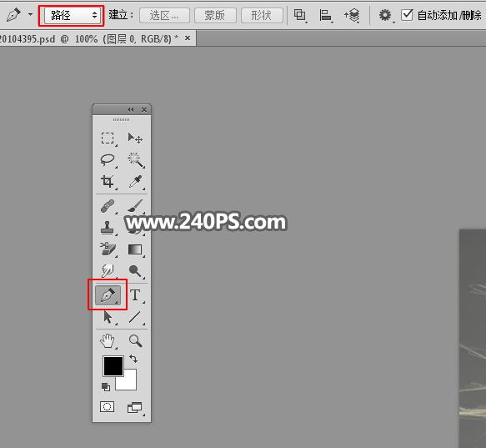Select the Pen tool in toolbox
The image size is (486, 448).
108,295
